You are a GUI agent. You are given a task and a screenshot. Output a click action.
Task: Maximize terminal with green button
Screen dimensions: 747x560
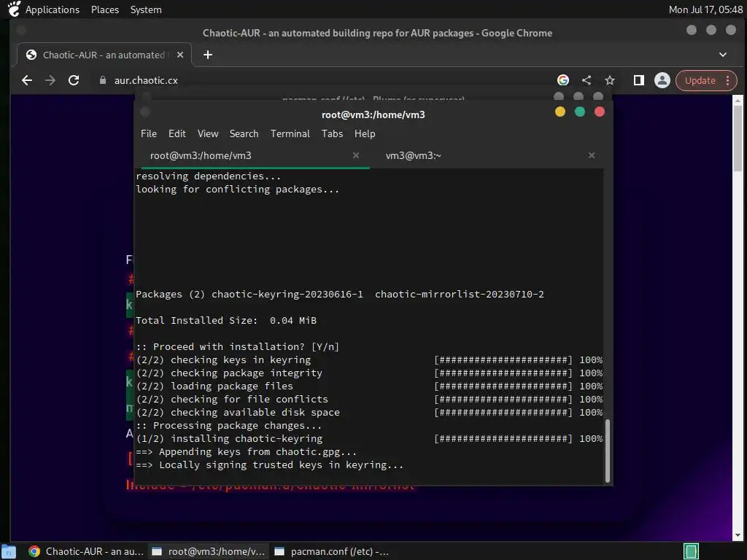click(580, 112)
